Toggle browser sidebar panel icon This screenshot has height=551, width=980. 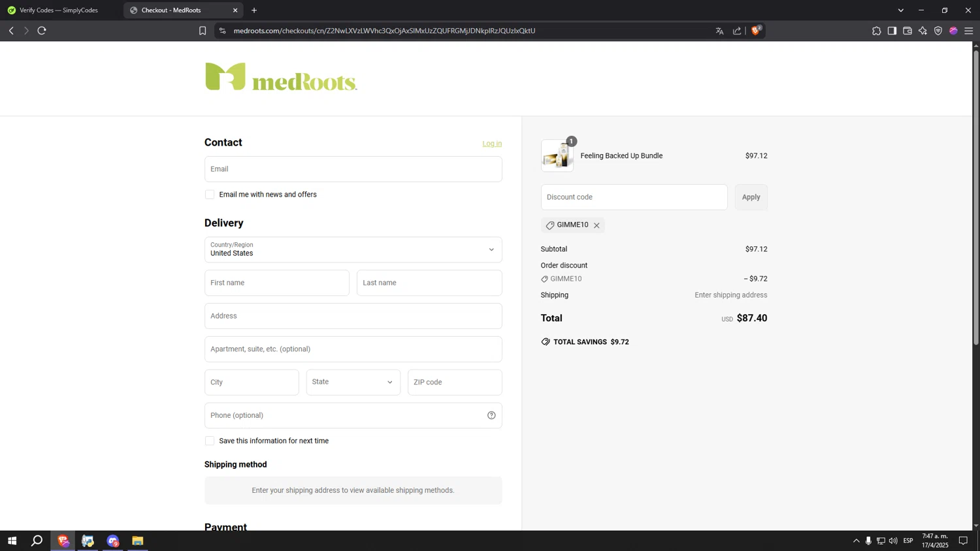pos(892,31)
